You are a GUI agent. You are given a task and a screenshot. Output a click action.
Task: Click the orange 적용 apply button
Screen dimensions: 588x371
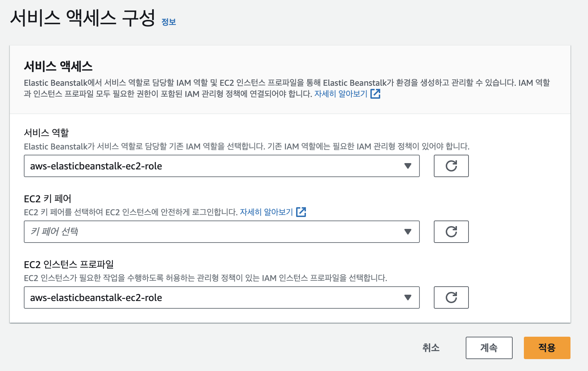pyautogui.click(x=547, y=348)
